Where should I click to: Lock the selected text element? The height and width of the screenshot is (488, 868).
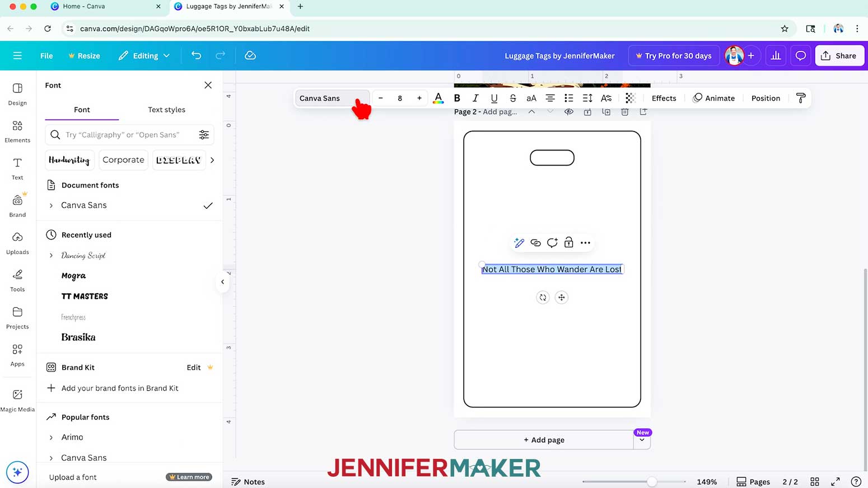[x=568, y=242]
